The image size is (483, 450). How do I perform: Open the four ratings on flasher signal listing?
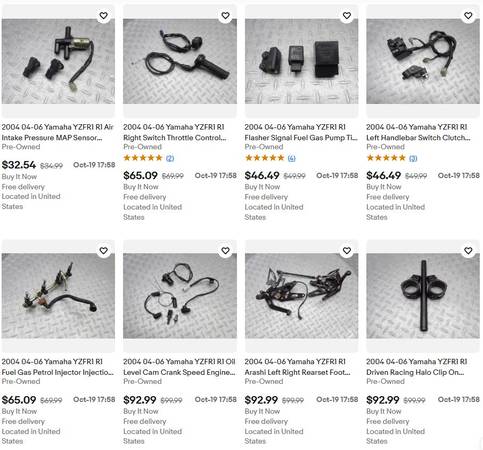[292, 158]
